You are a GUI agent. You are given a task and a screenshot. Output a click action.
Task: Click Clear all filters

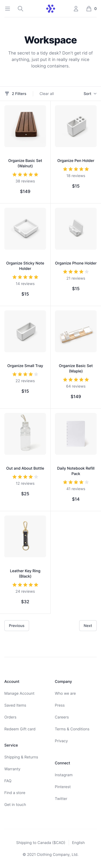point(46,94)
